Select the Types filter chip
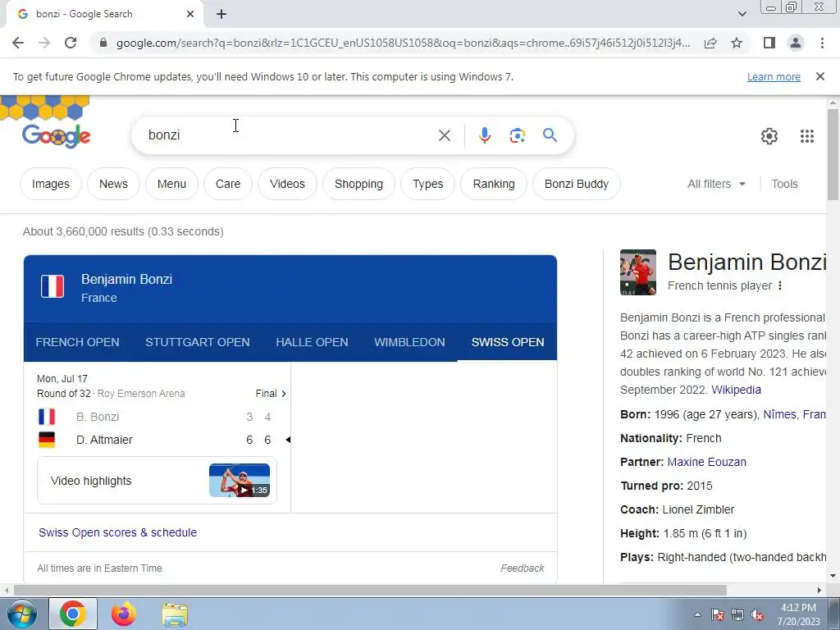 [427, 184]
